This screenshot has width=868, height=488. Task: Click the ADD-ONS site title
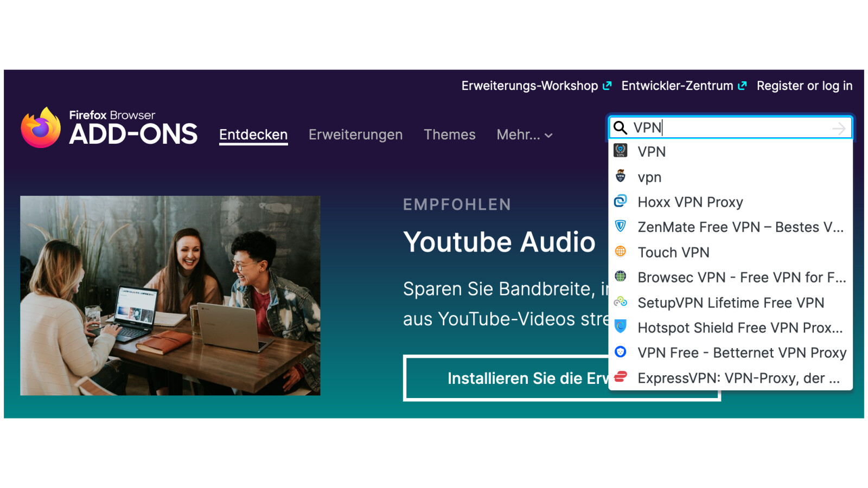pyautogui.click(x=133, y=134)
